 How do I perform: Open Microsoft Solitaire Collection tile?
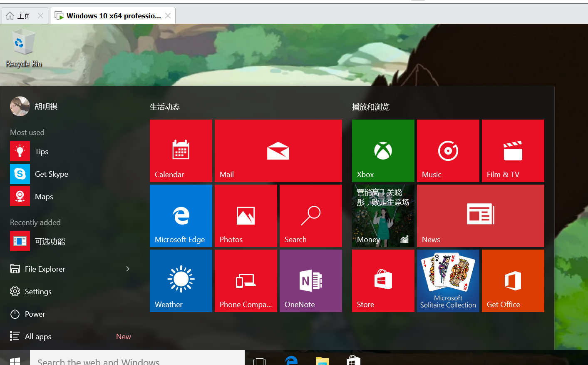(x=448, y=281)
